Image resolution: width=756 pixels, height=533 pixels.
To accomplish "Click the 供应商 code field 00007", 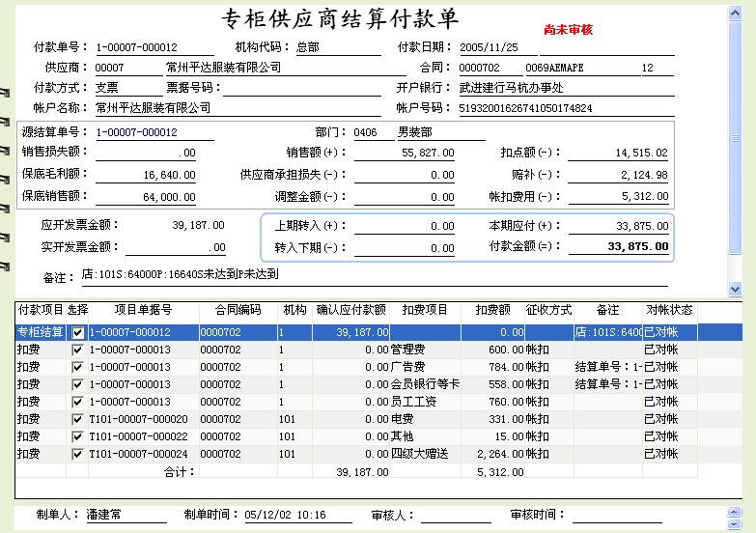I will point(128,68).
